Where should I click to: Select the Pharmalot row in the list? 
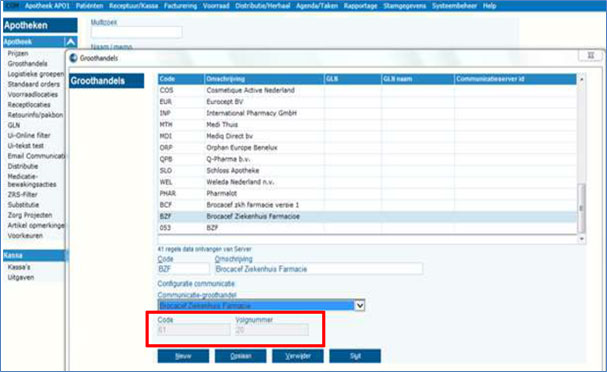367,193
